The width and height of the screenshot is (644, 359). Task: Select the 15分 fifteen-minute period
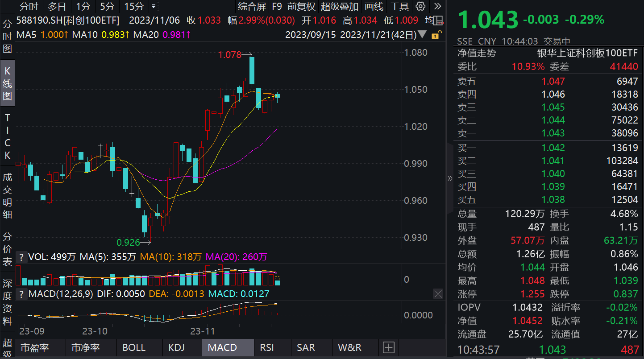coord(134,7)
